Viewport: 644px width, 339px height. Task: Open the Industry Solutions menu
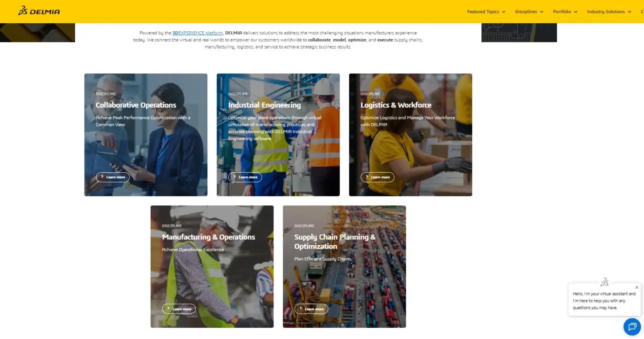pyautogui.click(x=609, y=12)
